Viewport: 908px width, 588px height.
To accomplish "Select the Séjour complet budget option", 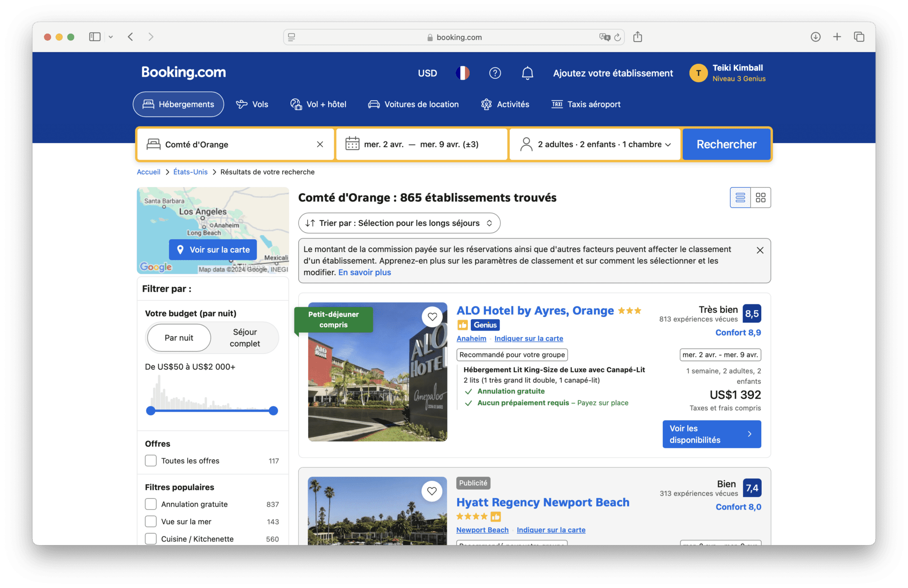I will pos(245,338).
